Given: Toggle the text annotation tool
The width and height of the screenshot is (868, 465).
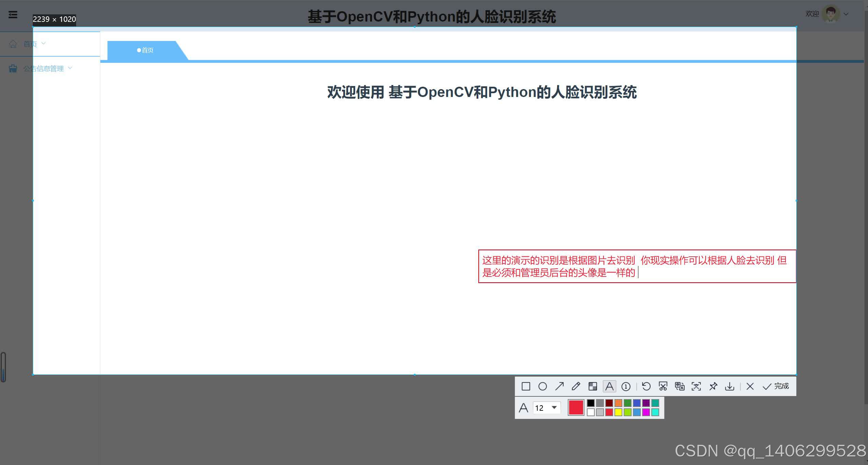Looking at the screenshot, I should (609, 386).
